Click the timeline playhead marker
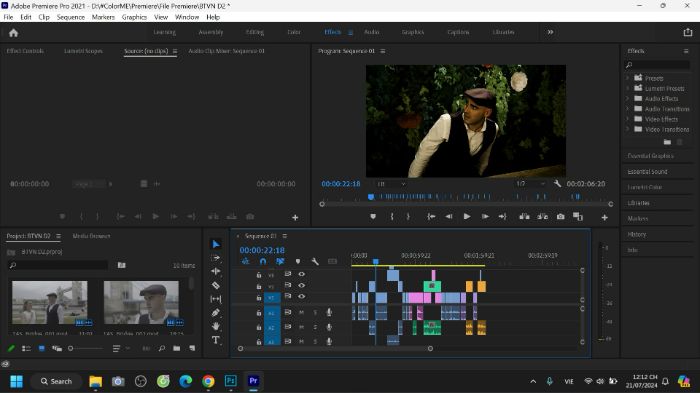This screenshot has width=700, height=393. click(376, 261)
